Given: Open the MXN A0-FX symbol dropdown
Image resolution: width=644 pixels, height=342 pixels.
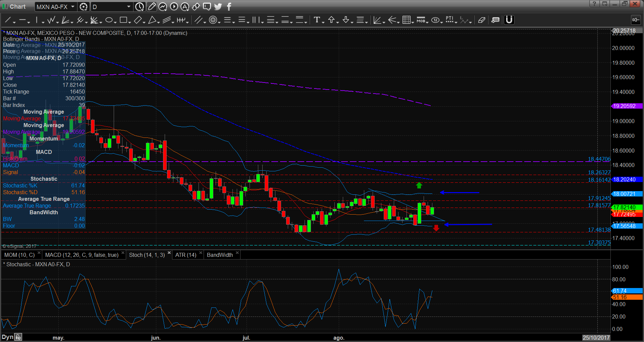Looking at the screenshot, I should 73,7.
